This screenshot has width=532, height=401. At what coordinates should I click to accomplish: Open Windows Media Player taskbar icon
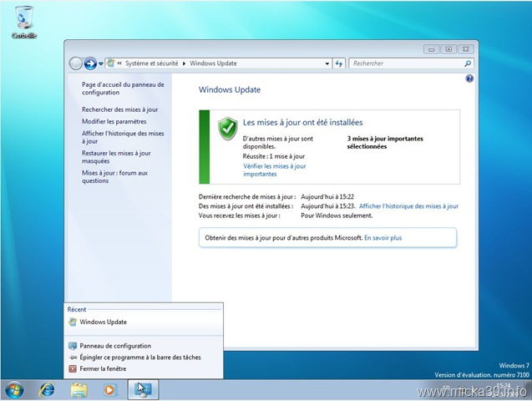(109, 390)
